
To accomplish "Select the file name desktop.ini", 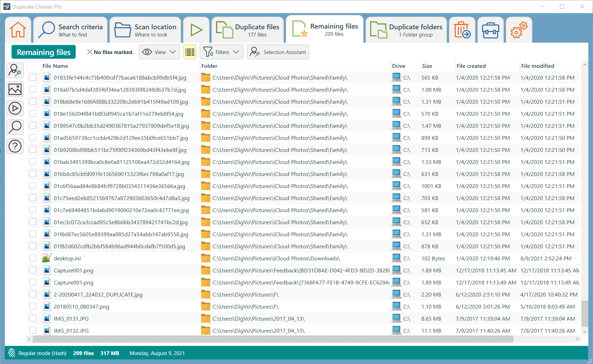I will [67, 258].
